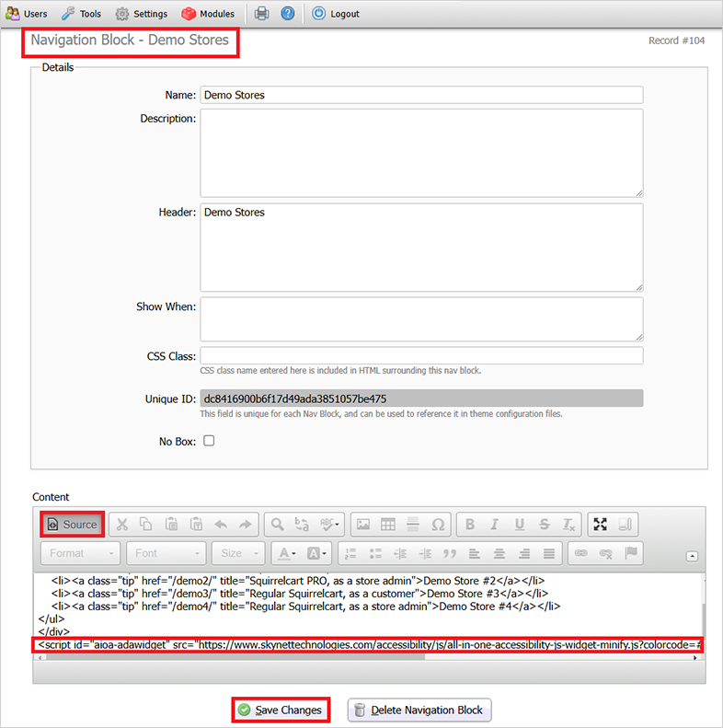Image resolution: width=723 pixels, height=728 pixels.
Task: Open the Settings menu
Action: (x=142, y=14)
